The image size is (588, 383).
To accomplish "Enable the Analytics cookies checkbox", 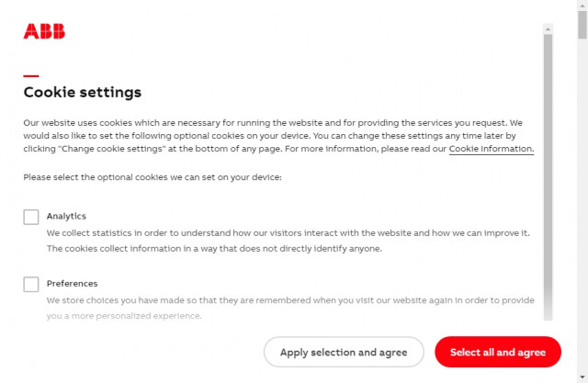I will [31, 217].
